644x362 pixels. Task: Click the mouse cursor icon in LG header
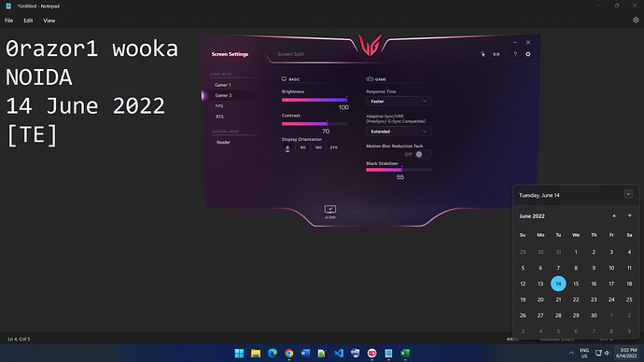[x=483, y=54]
